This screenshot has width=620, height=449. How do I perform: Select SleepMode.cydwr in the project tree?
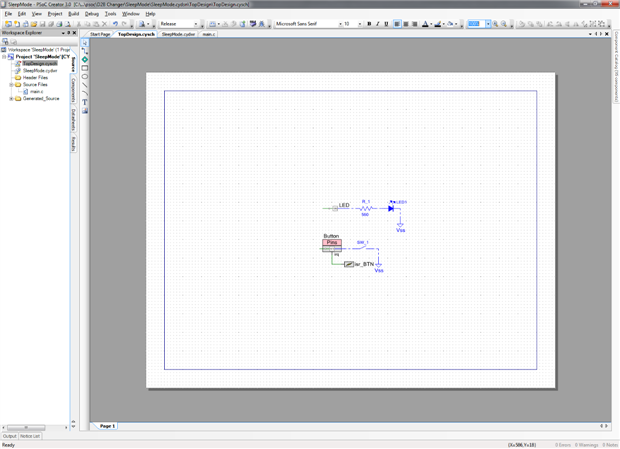point(40,71)
